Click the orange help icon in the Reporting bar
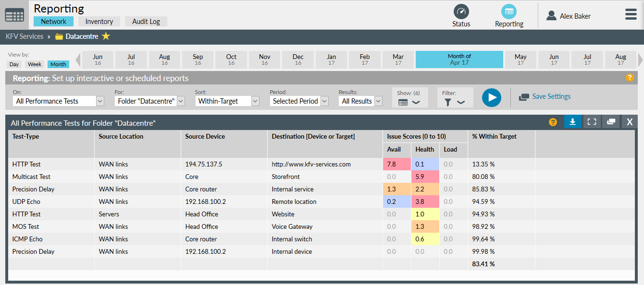644x285 pixels. click(x=630, y=78)
